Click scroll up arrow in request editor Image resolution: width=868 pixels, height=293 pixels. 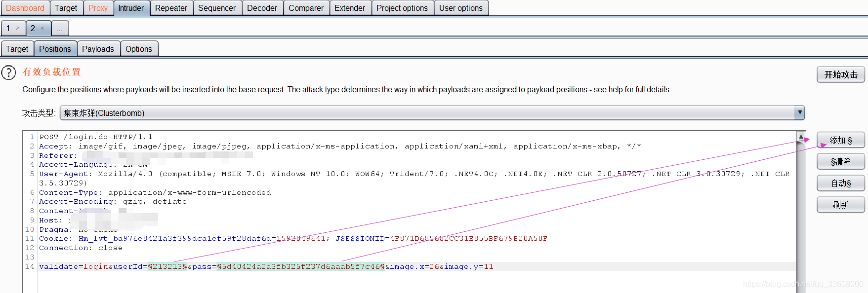801,136
